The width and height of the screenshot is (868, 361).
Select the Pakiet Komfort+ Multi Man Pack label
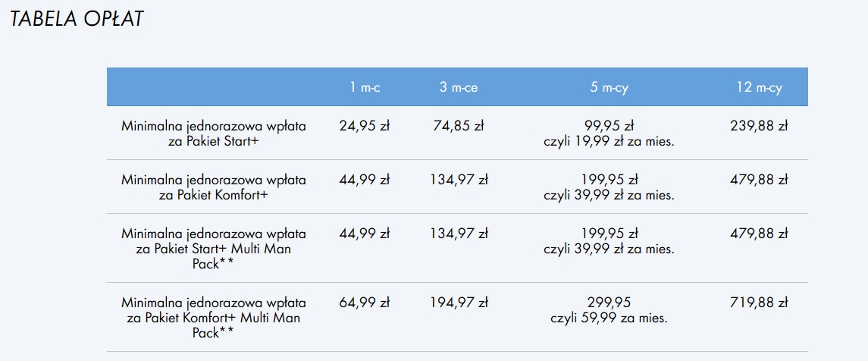[213, 318]
